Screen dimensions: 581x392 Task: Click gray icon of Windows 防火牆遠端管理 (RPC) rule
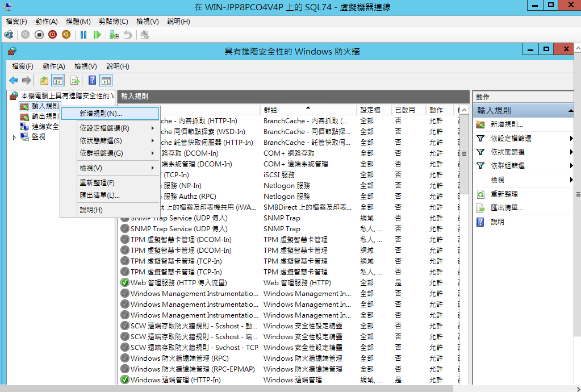(x=125, y=358)
